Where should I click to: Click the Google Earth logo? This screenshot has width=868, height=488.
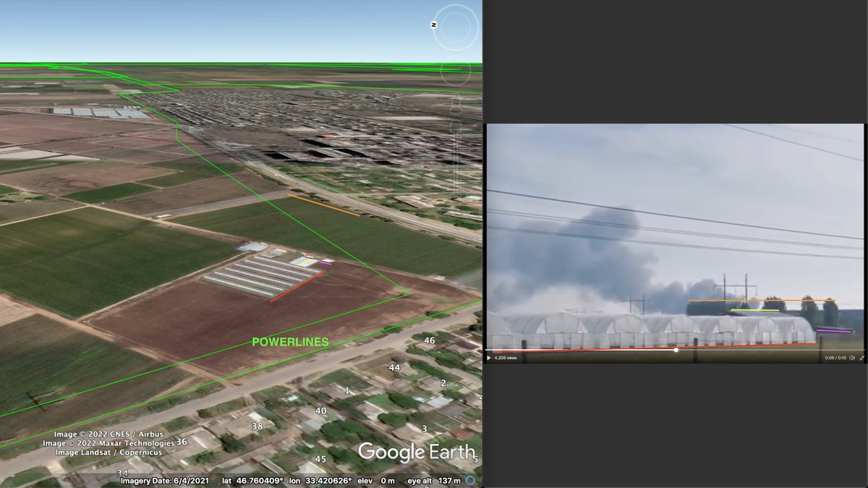pos(416,453)
